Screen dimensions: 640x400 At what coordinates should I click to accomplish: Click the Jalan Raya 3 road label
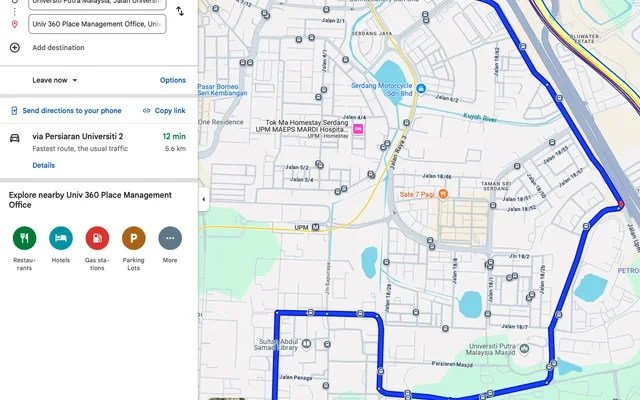(399, 152)
